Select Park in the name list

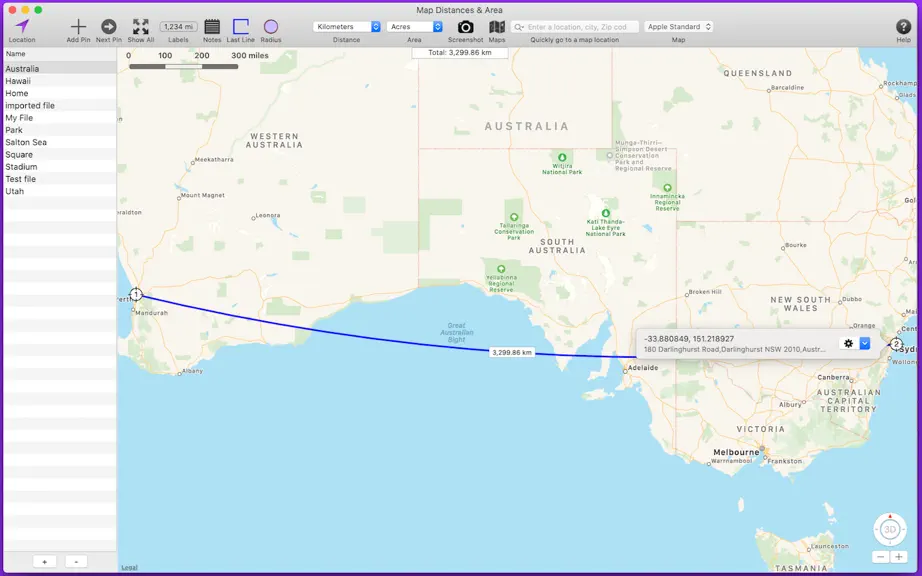(60, 130)
